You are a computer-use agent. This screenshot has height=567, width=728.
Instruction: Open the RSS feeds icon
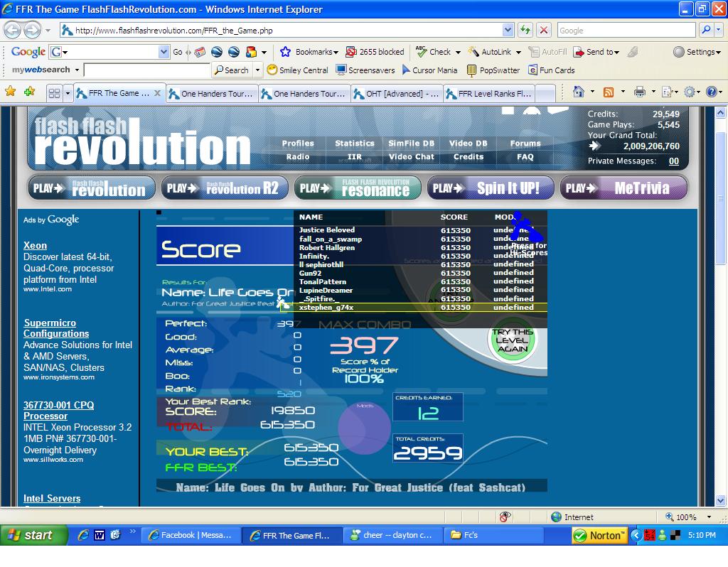tap(609, 92)
